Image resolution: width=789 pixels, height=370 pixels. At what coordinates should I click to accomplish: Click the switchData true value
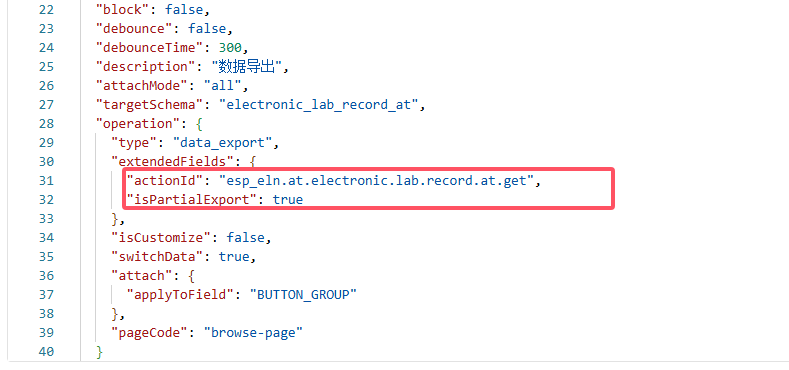(x=233, y=257)
